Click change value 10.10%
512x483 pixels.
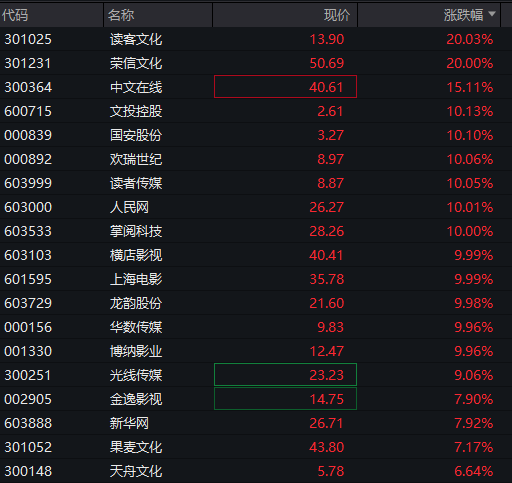pyautogui.click(x=470, y=135)
